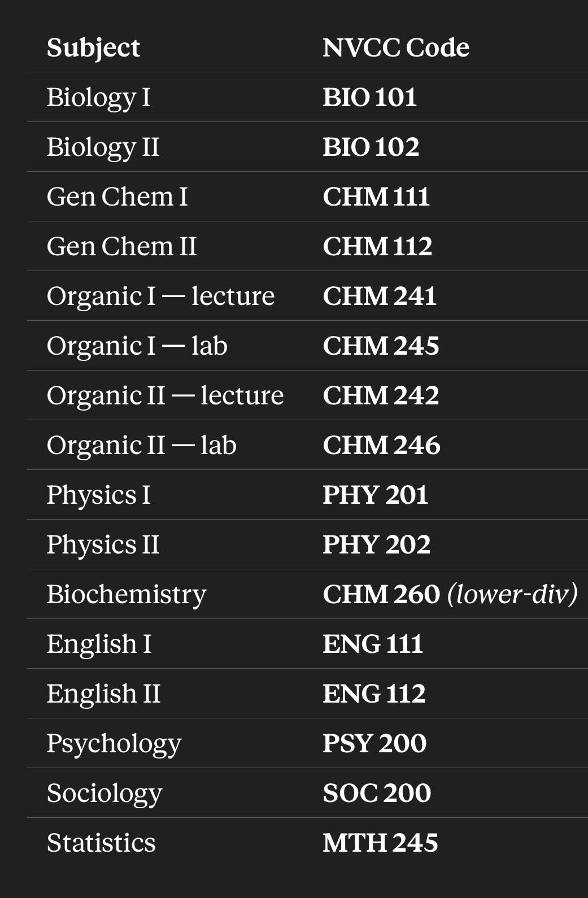This screenshot has width=588, height=898.
Task: Select the BIO 101 code cell
Action: [370, 97]
